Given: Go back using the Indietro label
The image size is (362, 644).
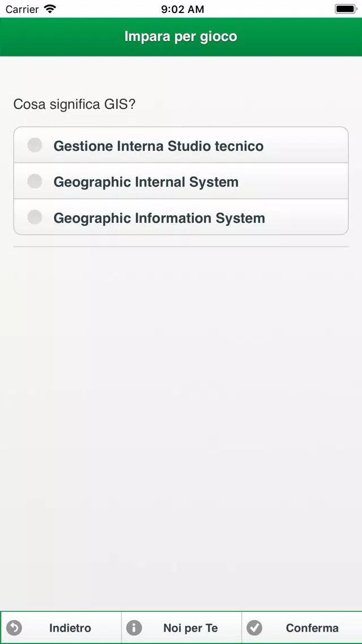Looking at the screenshot, I should (70, 628).
